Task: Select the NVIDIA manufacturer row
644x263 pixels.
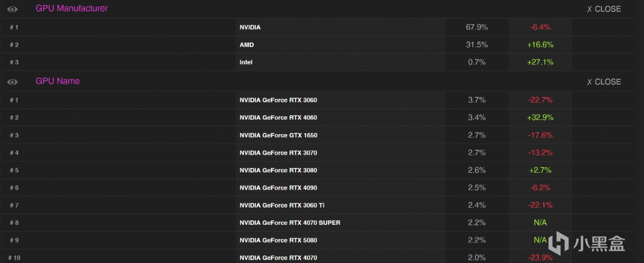Action: (250, 27)
